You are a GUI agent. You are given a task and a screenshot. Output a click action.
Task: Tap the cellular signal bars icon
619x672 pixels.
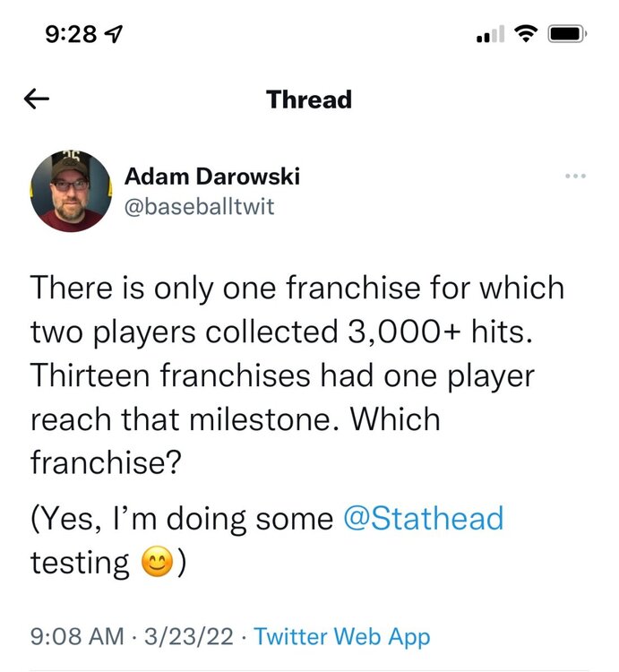click(490, 35)
